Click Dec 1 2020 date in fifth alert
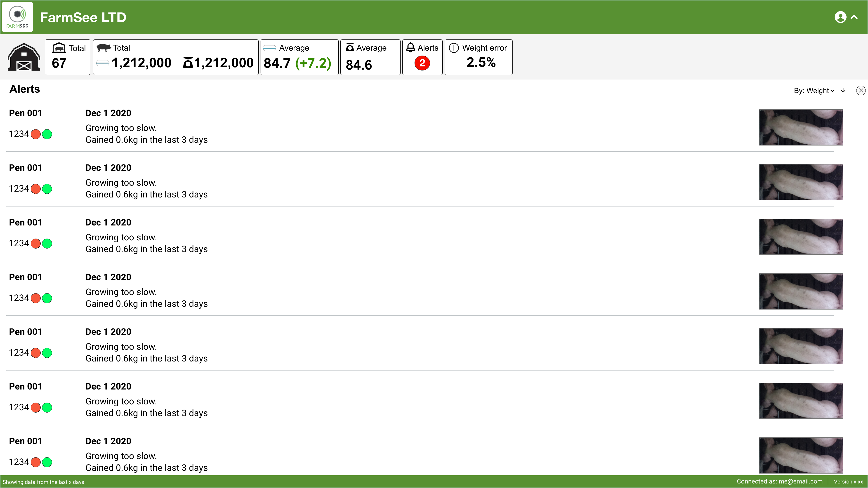The image size is (868, 488). click(x=108, y=332)
